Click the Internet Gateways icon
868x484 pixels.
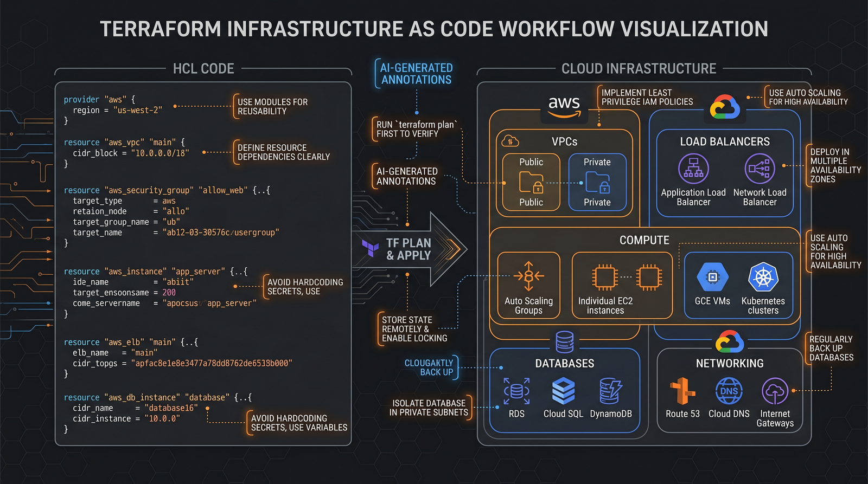tap(775, 391)
